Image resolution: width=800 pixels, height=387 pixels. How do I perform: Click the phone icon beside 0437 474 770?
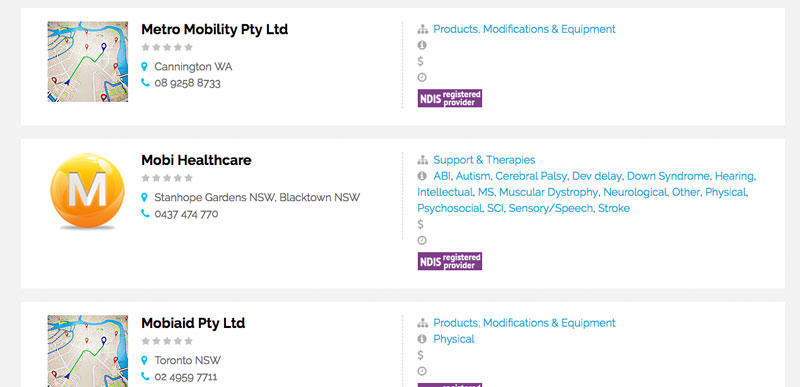pyautogui.click(x=145, y=214)
